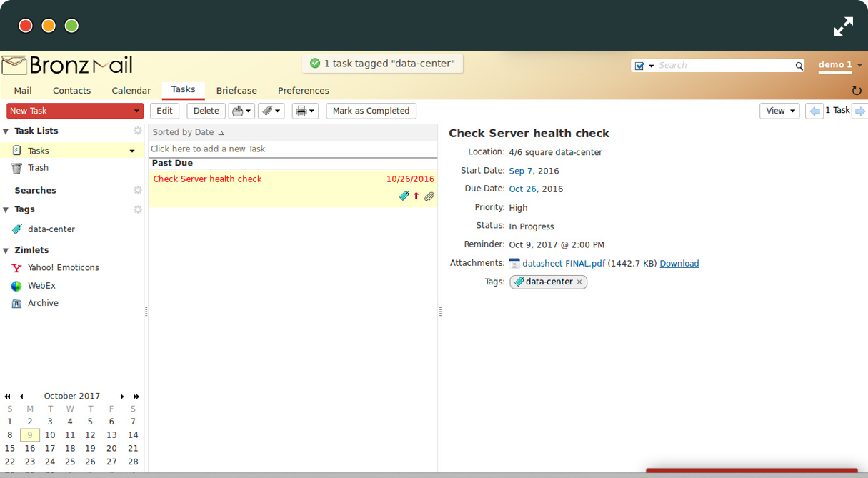Download the datasheet FINAL.pdf attachment
Screen dimensions: 868x478
679,264
